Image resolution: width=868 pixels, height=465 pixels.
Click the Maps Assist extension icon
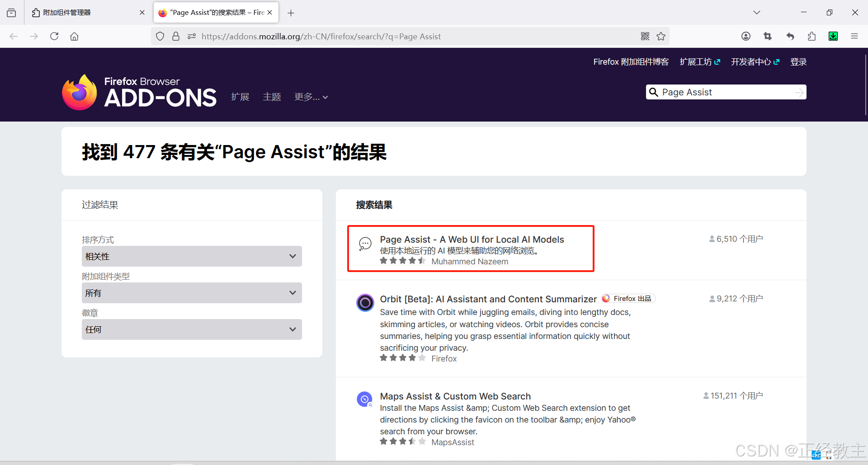[x=364, y=399]
